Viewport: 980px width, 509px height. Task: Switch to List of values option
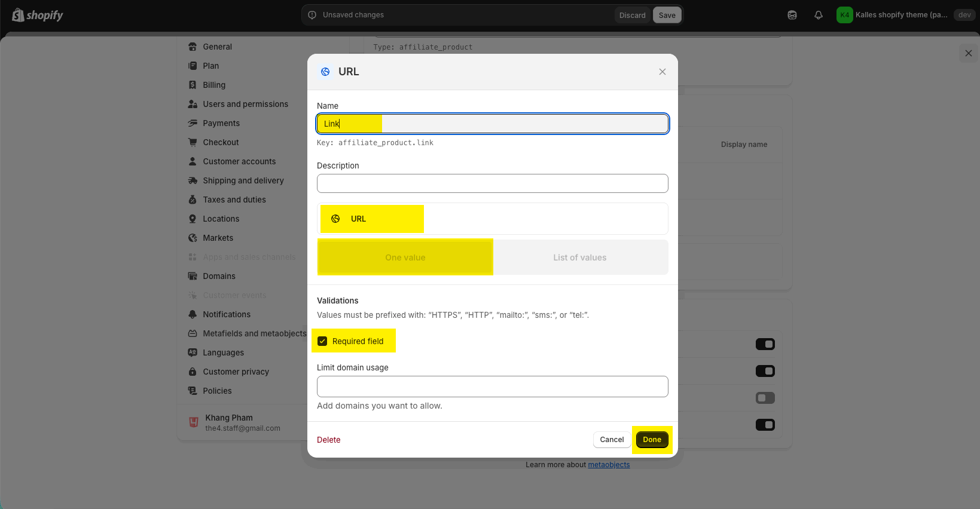579,257
